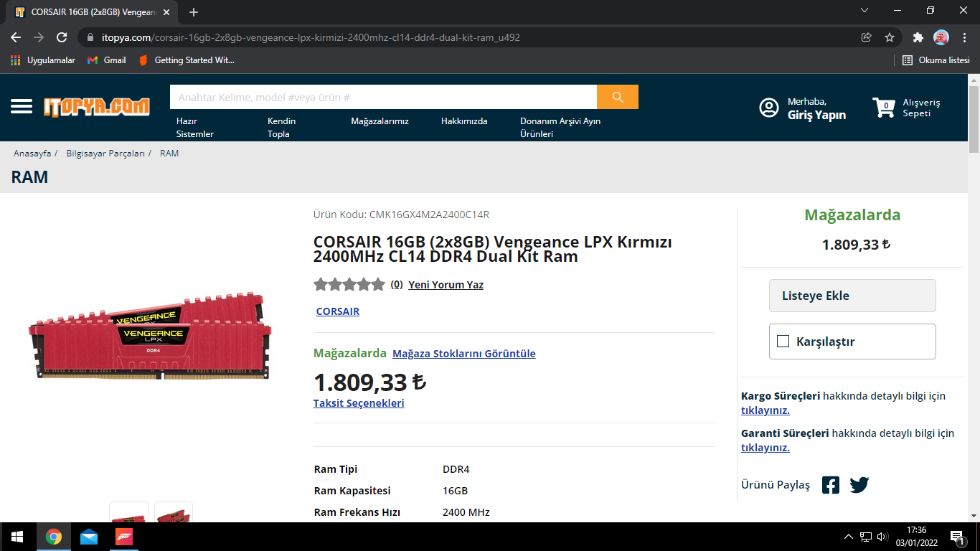The height and width of the screenshot is (551, 980).
Task: Reload the page
Action: (62, 37)
